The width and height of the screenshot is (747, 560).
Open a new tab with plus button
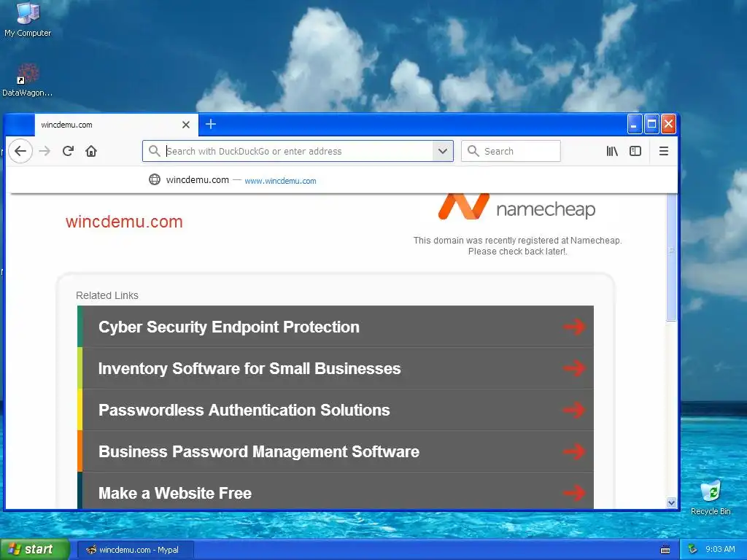211,124
